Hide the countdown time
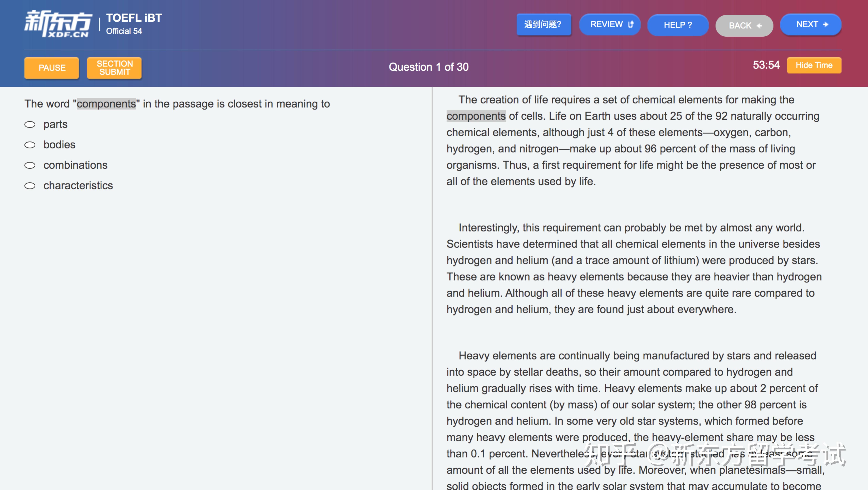 coord(814,65)
